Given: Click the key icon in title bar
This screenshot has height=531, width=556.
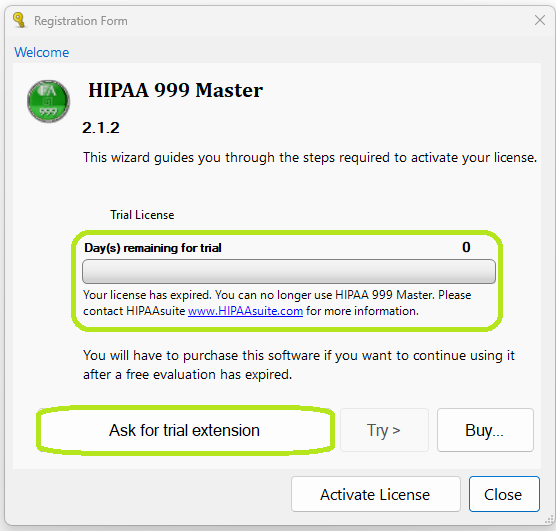Looking at the screenshot, I should point(19,20).
